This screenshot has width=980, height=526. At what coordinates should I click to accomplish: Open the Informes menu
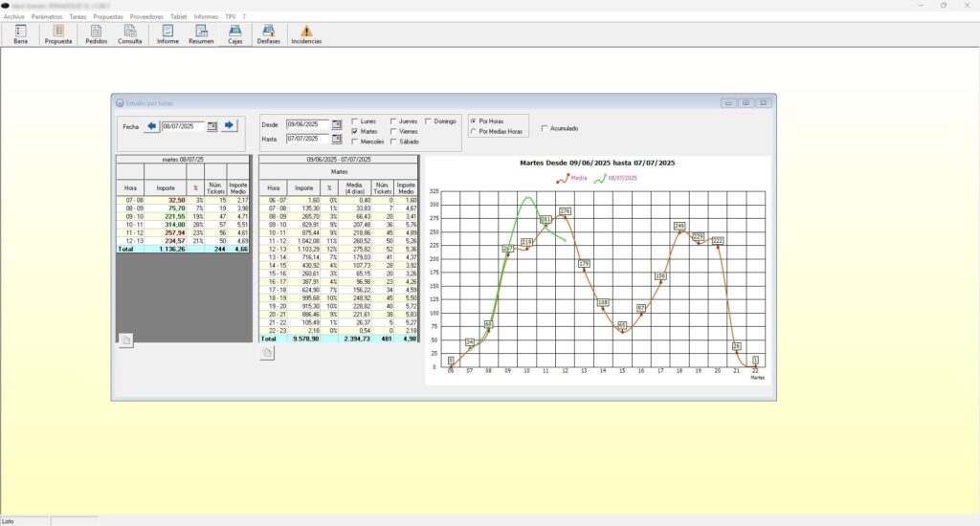[x=206, y=17]
